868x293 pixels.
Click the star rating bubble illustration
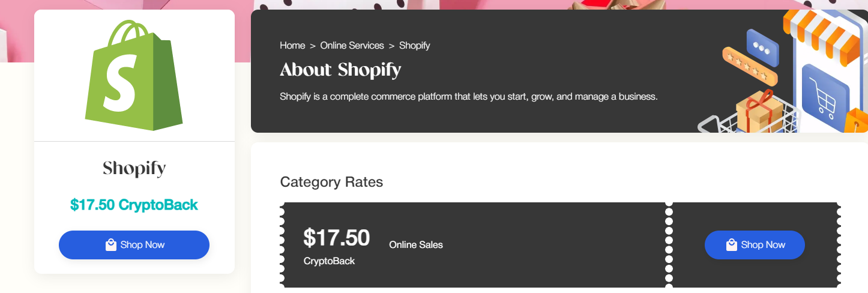pos(750,66)
